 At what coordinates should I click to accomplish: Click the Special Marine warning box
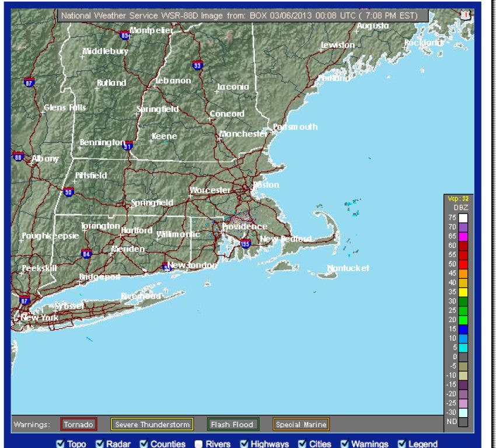click(301, 424)
